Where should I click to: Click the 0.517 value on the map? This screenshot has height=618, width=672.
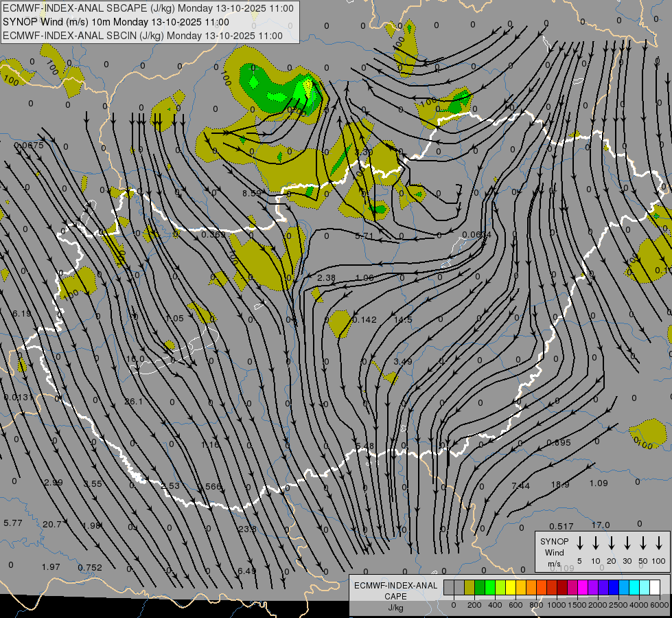click(x=561, y=526)
